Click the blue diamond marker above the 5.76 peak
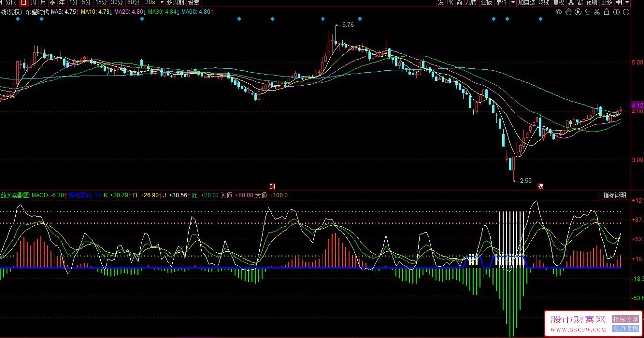The image size is (644, 338). (x=323, y=19)
